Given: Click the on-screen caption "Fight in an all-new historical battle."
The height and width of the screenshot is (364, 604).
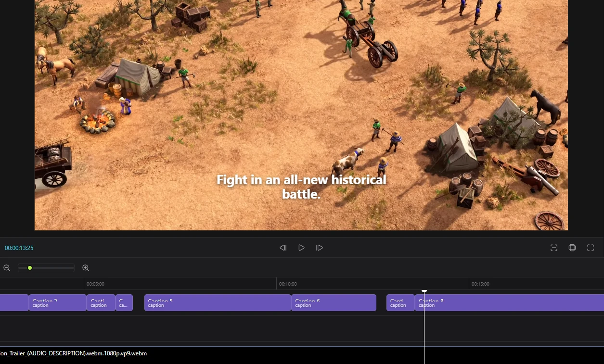Looking at the screenshot, I should pos(301,187).
